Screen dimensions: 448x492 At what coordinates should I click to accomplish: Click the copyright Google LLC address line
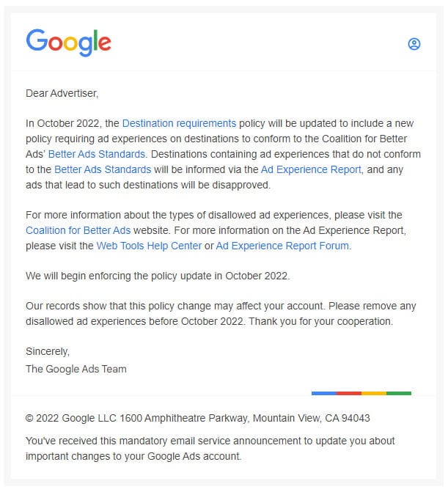point(198,418)
